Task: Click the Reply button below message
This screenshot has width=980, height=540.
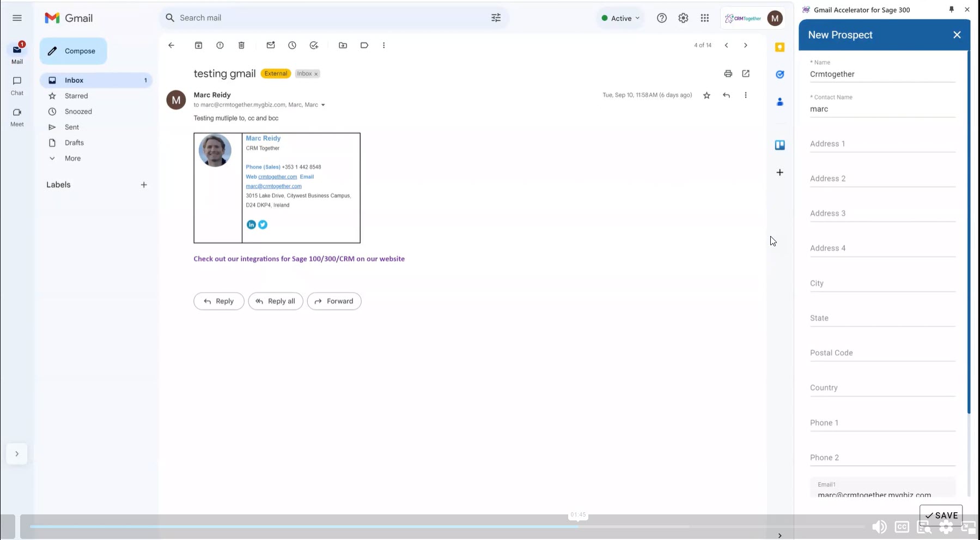Action: click(218, 301)
